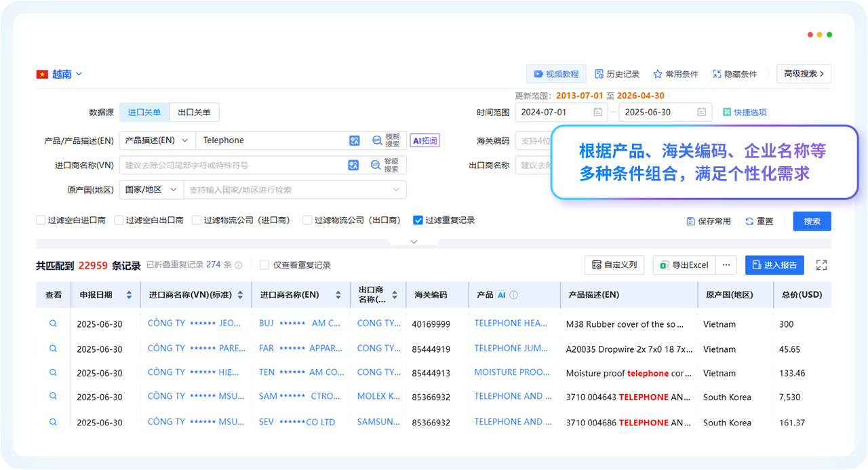Open the TELEPHONE HEA... product link
Viewport: 868px width, 470px height.
[x=512, y=324]
